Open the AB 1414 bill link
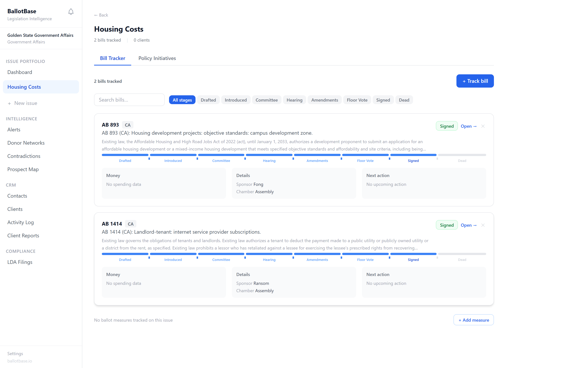The width and height of the screenshot is (588, 368). point(468,225)
